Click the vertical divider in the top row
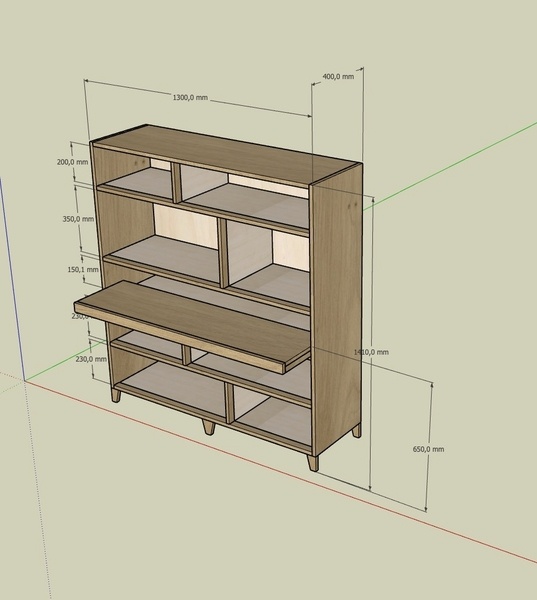Image resolution: width=537 pixels, height=600 pixels. 176,183
